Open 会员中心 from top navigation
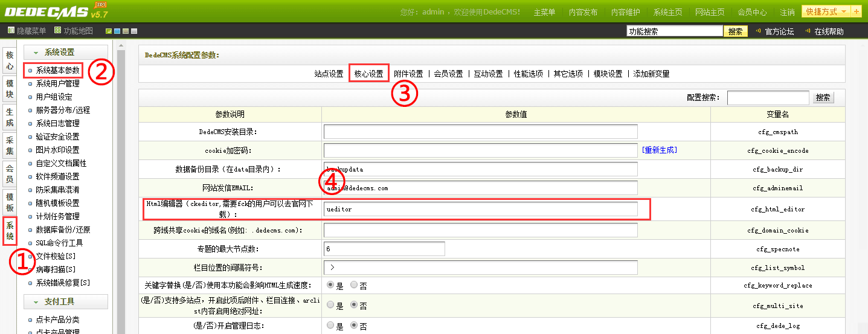Image resolution: width=868 pixels, height=334 pixels. (x=752, y=12)
